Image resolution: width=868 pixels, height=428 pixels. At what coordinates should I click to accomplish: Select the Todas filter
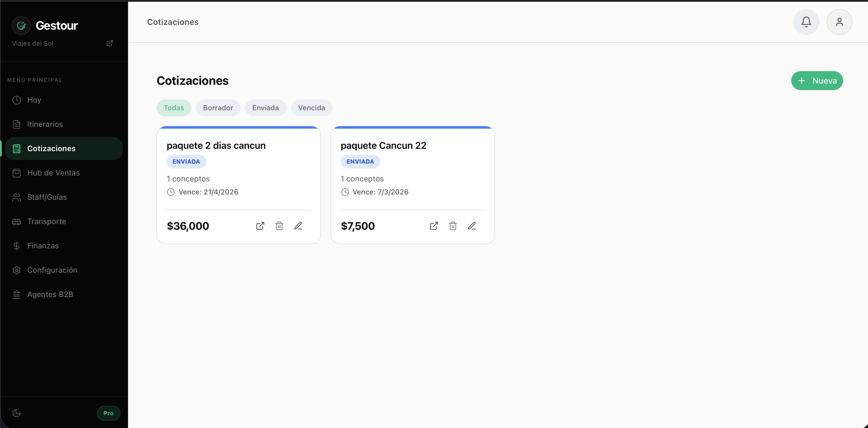coord(173,108)
